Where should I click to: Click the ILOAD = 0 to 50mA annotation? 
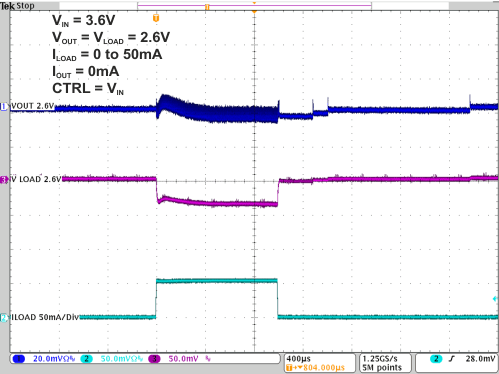(x=107, y=55)
